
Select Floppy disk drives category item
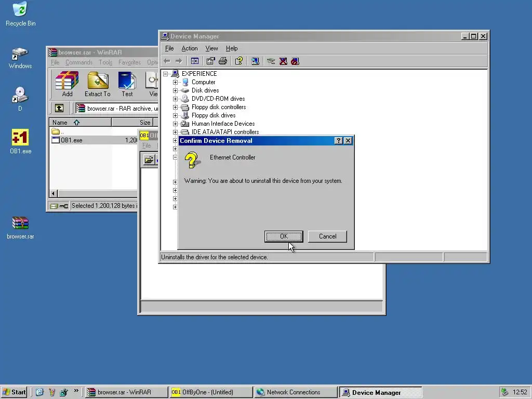point(214,115)
